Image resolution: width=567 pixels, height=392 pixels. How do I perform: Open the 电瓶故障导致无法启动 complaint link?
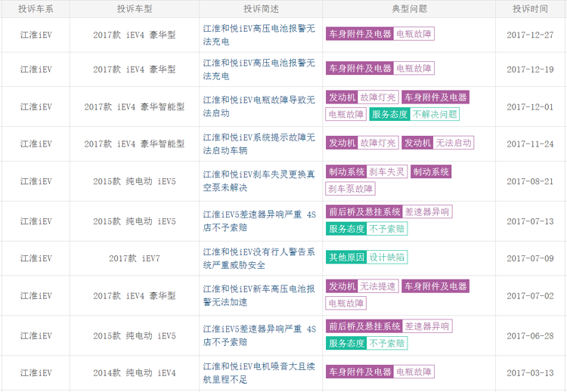click(x=259, y=106)
